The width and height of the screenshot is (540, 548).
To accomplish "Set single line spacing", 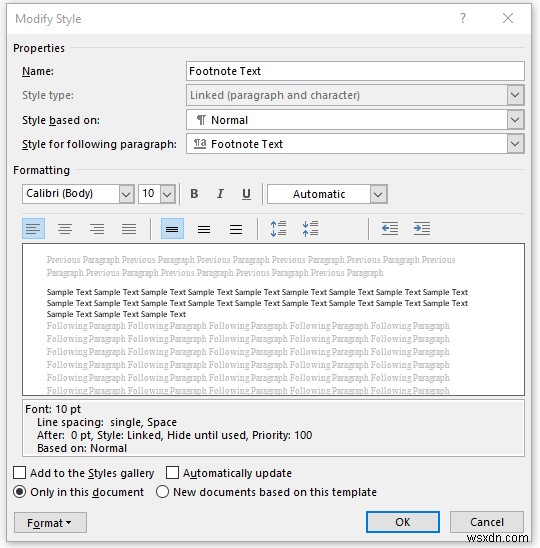I will (x=172, y=229).
